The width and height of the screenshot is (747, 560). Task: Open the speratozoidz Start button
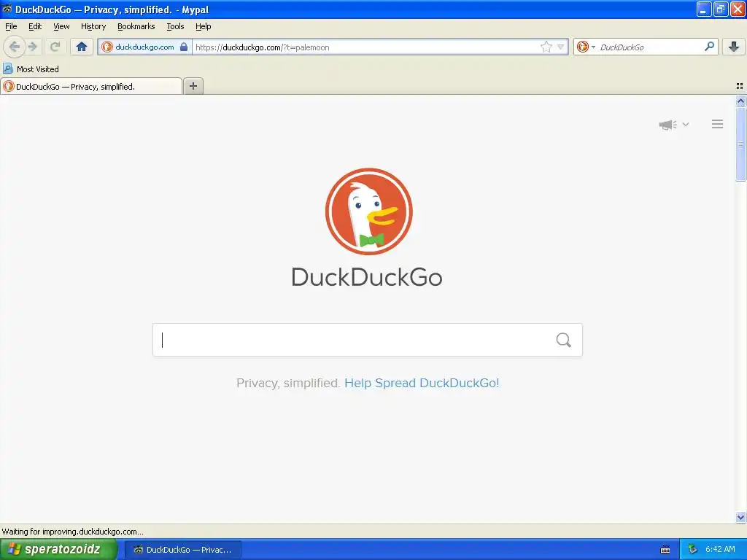[58, 549]
